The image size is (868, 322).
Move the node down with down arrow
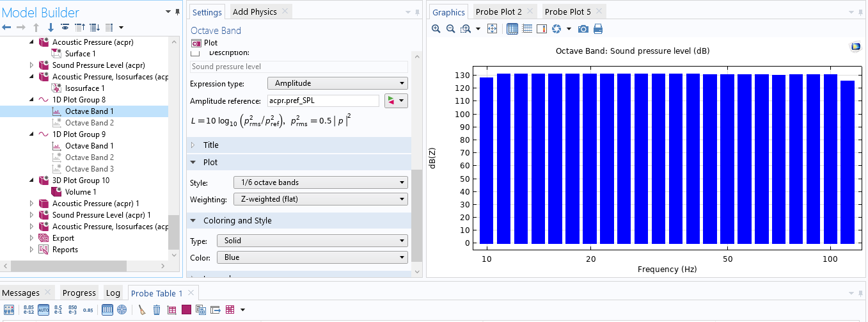point(51,28)
